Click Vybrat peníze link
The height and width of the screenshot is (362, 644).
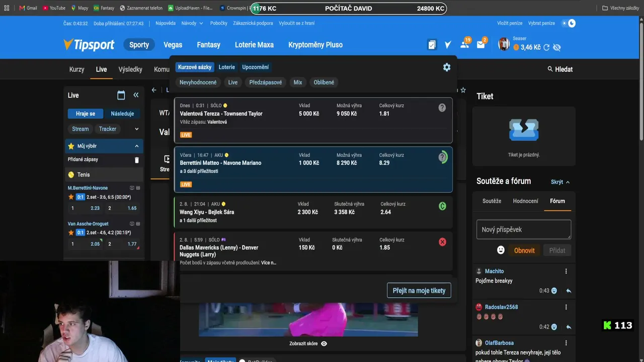[x=542, y=23]
